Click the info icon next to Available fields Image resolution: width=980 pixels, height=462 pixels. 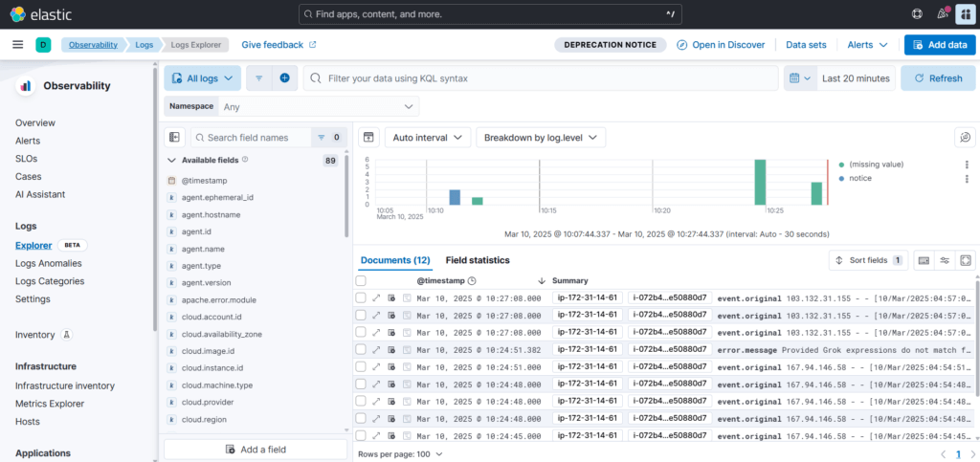(245, 160)
